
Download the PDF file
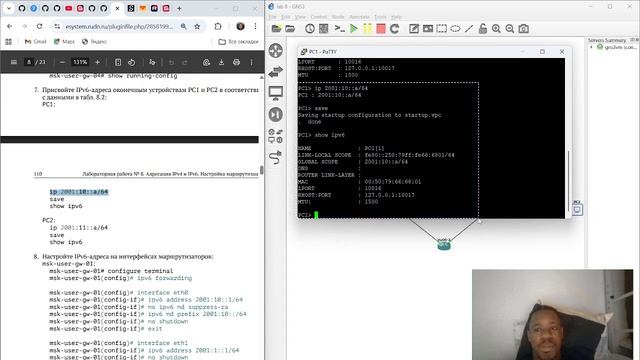221,62
